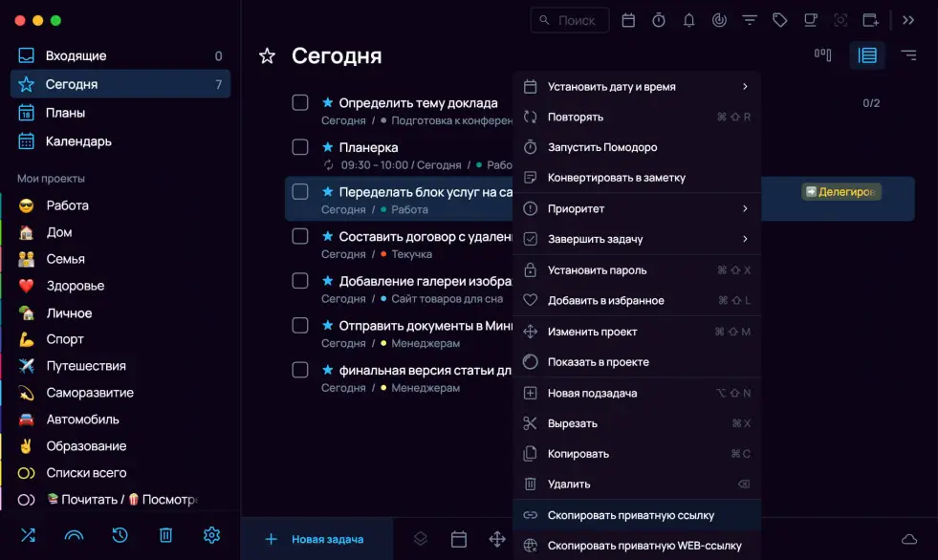Open the "Календарь" section in sidebar
The width and height of the screenshot is (938, 560).
click(x=78, y=141)
